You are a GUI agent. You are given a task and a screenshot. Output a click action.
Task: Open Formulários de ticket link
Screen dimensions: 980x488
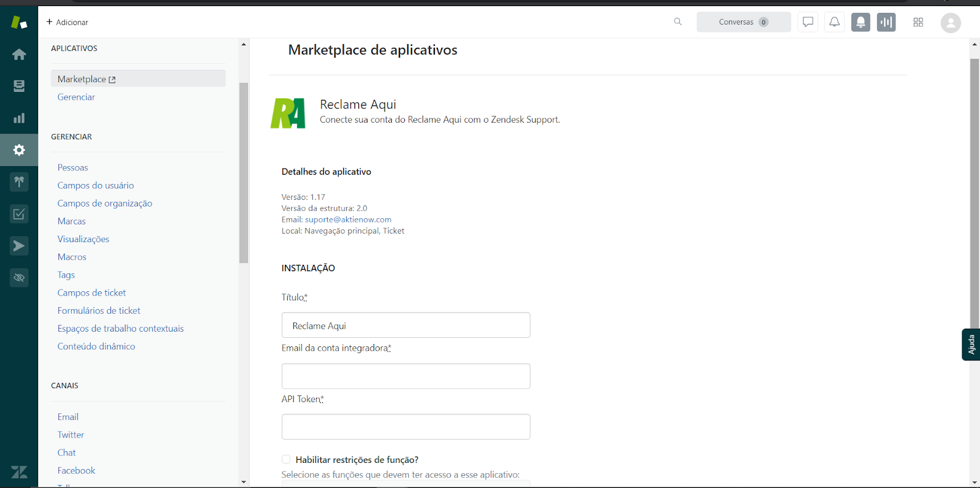99,310
